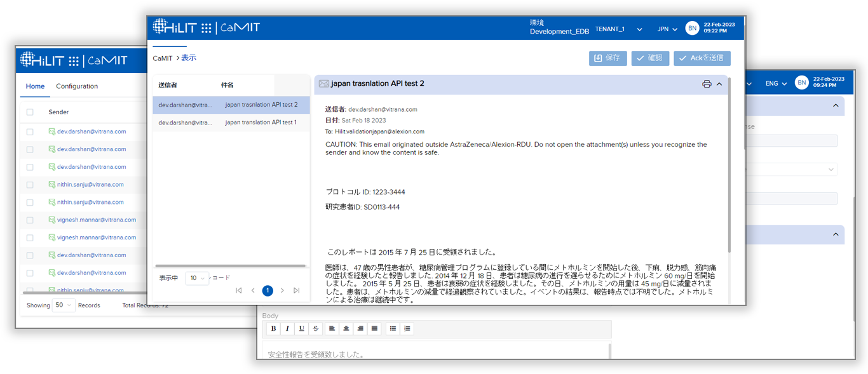Apply underline in Body toolbar
The image size is (868, 374).
(x=301, y=328)
